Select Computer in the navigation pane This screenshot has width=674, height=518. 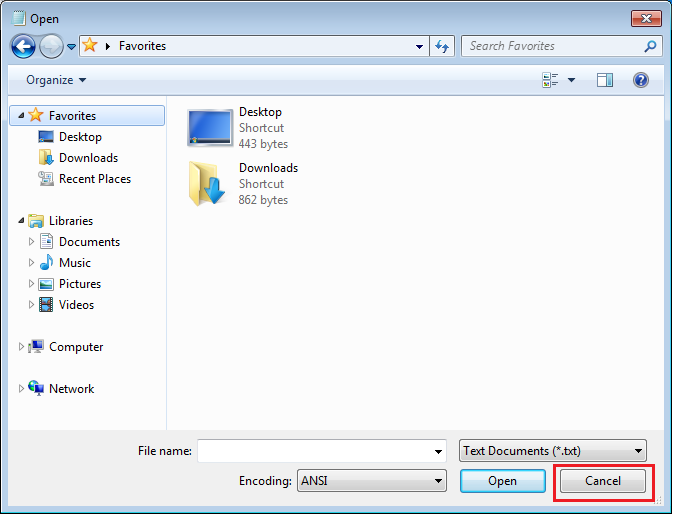76,347
